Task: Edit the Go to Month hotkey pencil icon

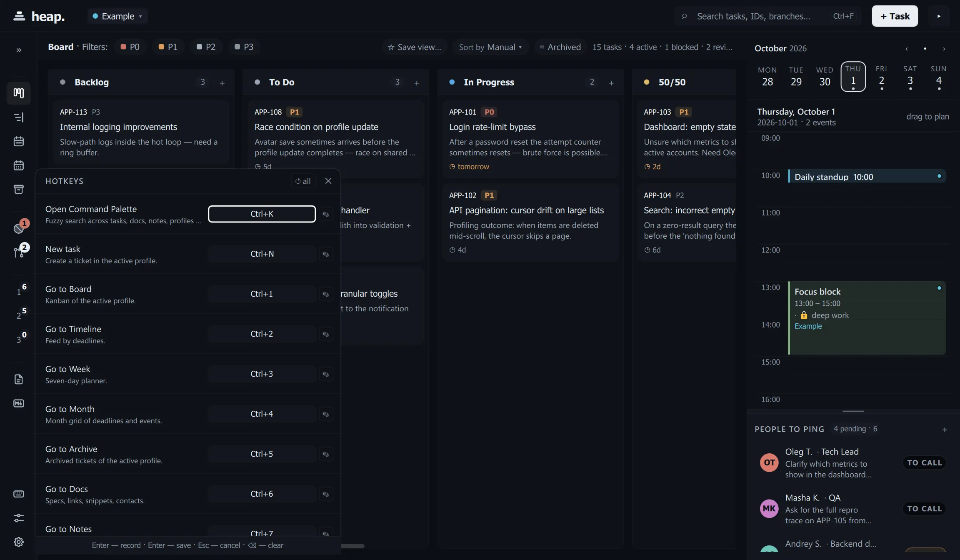Action: [326, 414]
